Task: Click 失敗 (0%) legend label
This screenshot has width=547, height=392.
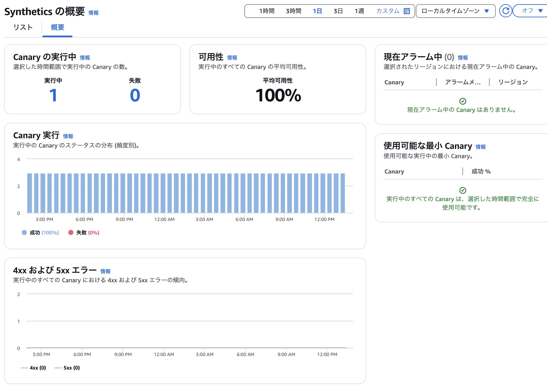Action: point(88,233)
